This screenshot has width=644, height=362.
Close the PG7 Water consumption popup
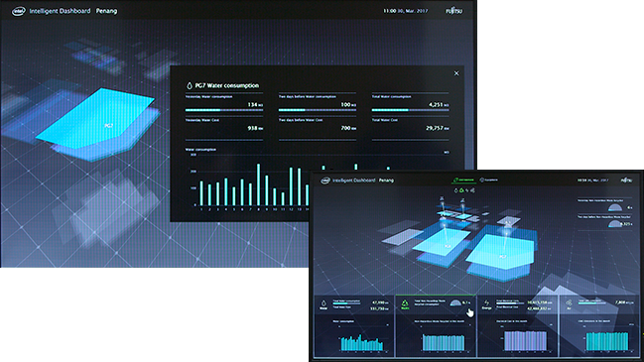(456, 73)
